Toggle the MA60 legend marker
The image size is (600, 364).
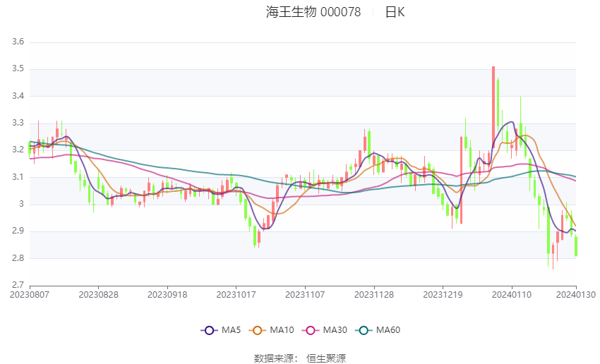(x=364, y=330)
